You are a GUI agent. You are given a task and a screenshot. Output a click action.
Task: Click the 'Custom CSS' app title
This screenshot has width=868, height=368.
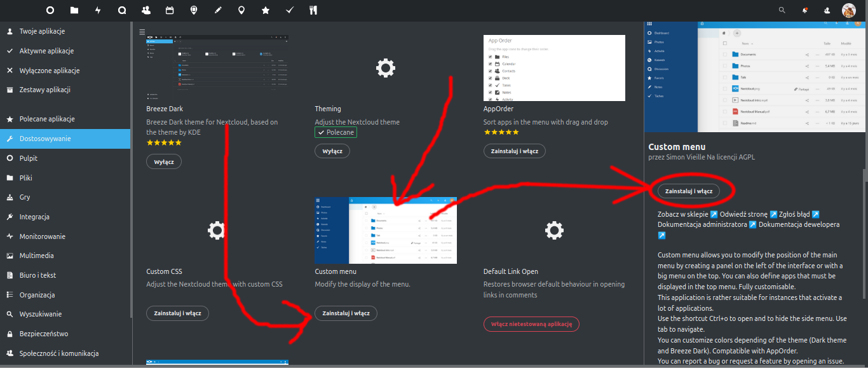point(165,271)
